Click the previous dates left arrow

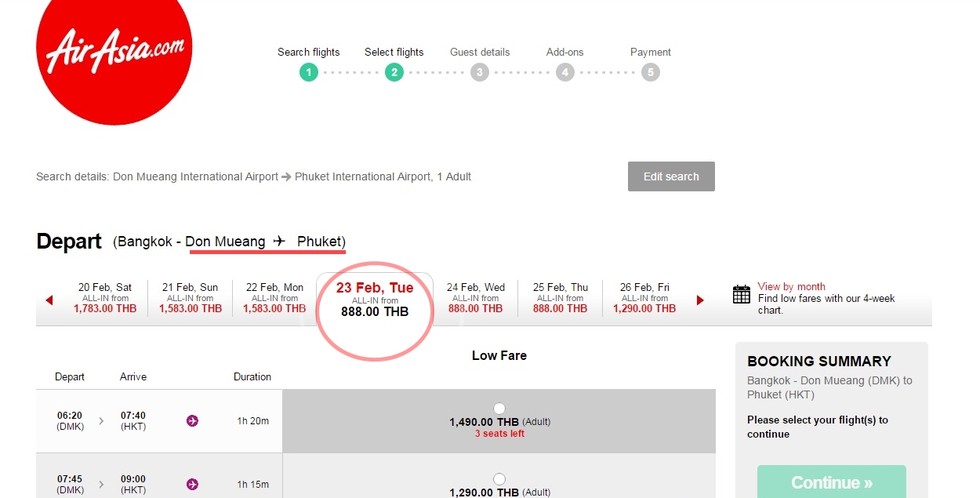pos(49,300)
